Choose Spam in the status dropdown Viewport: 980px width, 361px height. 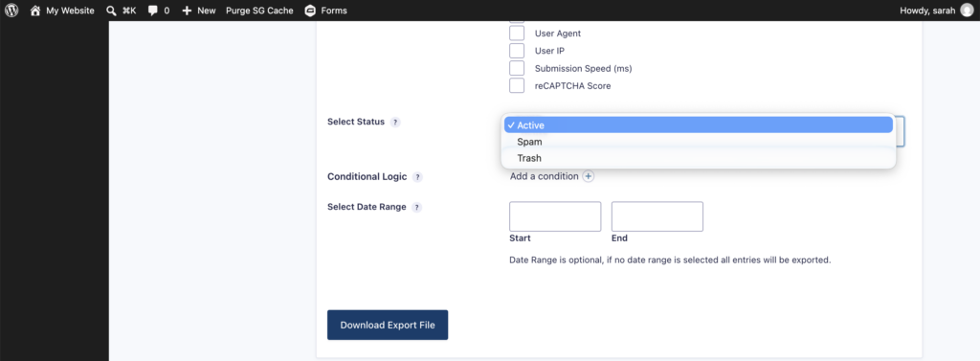pos(698,142)
